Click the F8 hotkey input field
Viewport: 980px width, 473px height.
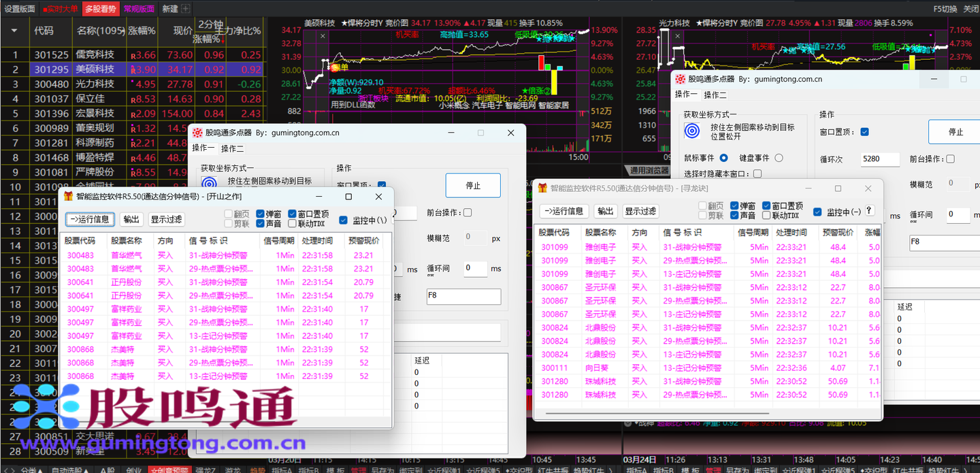pyautogui.click(x=463, y=297)
